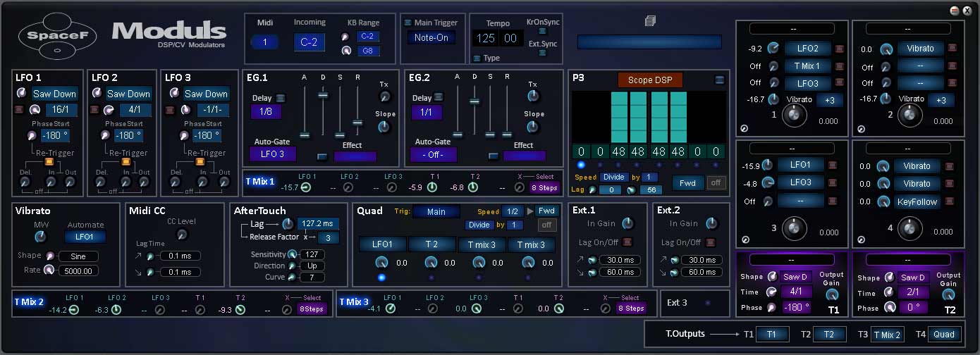Screen dimensions: 980x355
Task: Open the Note-On main trigger selector
Action: coord(431,37)
